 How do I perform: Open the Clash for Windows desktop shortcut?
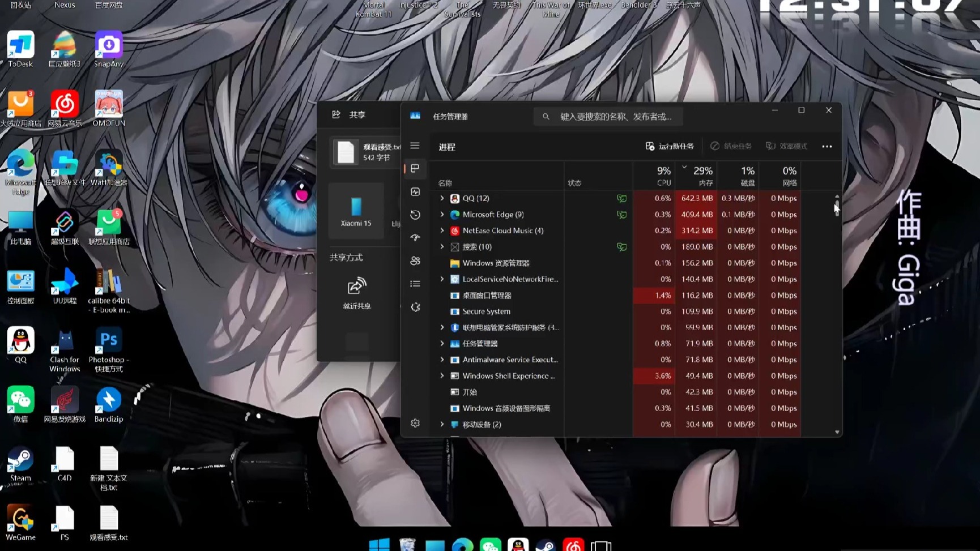[65, 351]
